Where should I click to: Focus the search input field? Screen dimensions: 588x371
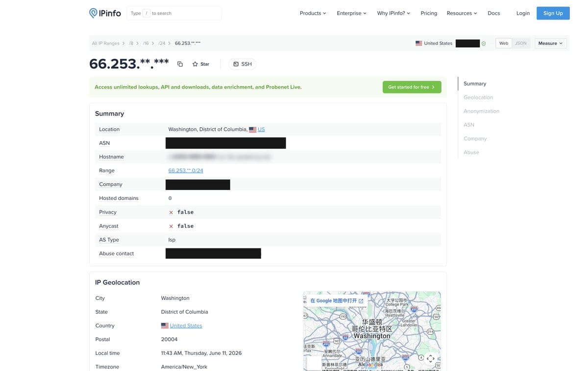(174, 13)
